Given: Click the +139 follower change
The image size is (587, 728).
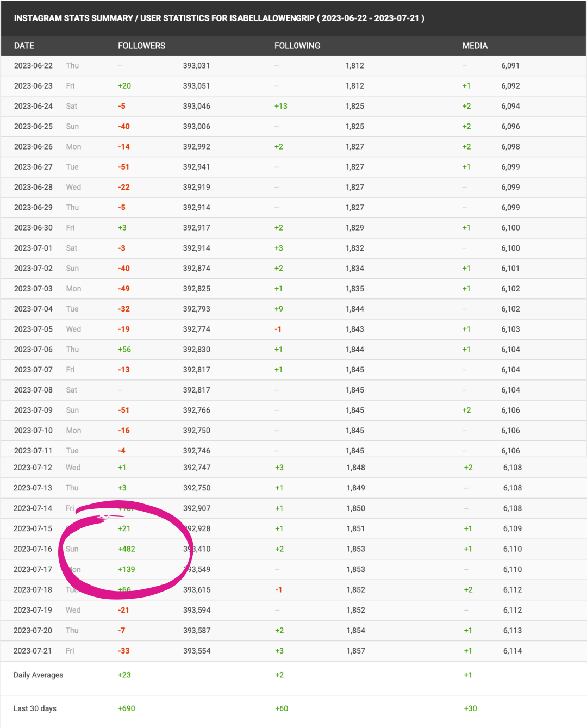Looking at the screenshot, I should [127, 569].
